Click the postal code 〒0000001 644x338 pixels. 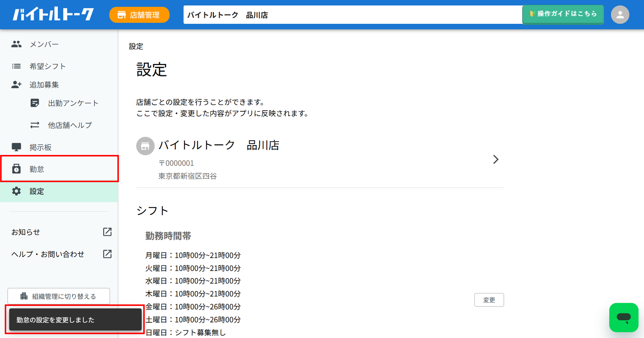pyautogui.click(x=176, y=163)
